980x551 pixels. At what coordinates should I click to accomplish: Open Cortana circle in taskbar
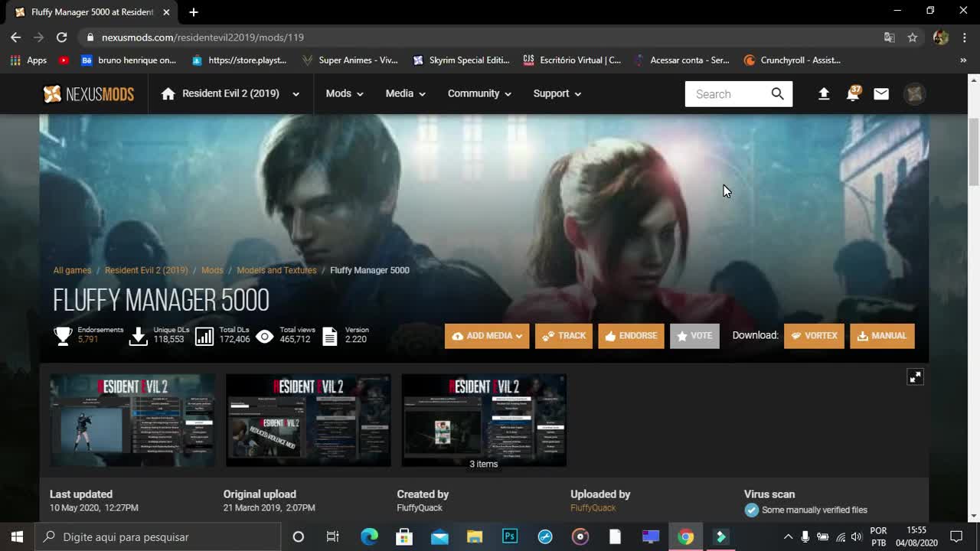(x=299, y=536)
